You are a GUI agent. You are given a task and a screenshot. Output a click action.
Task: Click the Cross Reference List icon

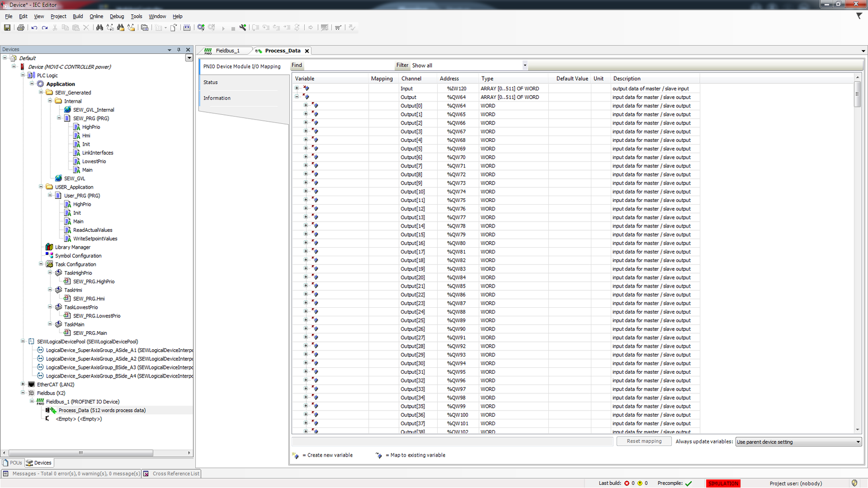point(146,474)
